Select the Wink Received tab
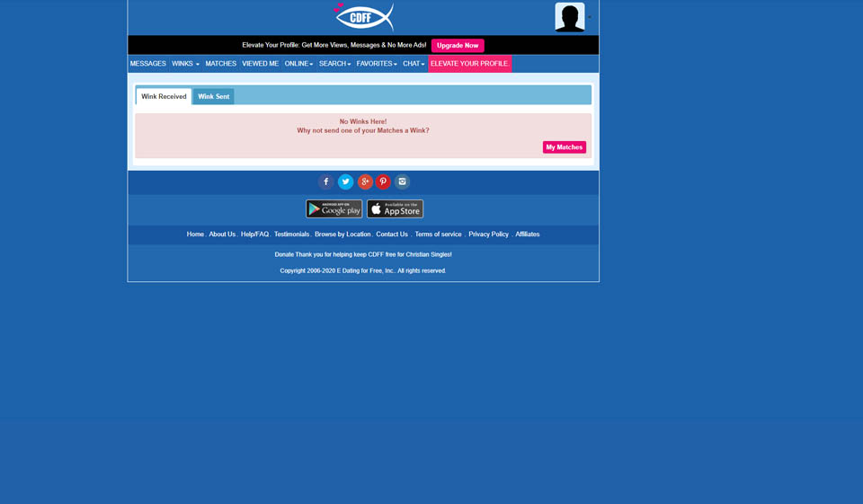This screenshot has height=504, width=863. click(164, 96)
